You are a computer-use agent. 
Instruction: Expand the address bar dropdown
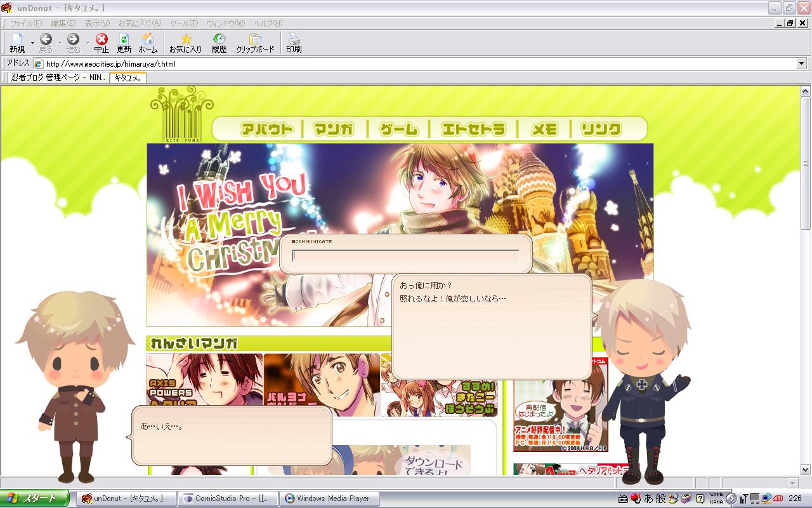[x=801, y=63]
